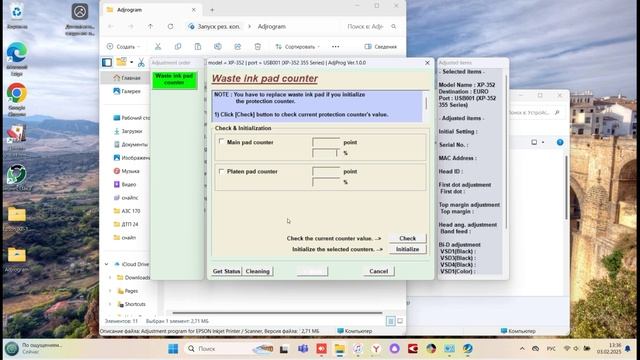Screen dimensions: 640x360
Task: Open a new Explorer tab with plus
Action: click(212, 10)
